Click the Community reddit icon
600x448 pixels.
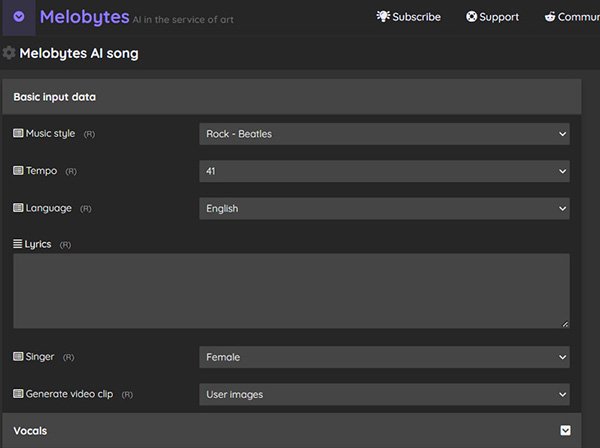click(x=550, y=17)
